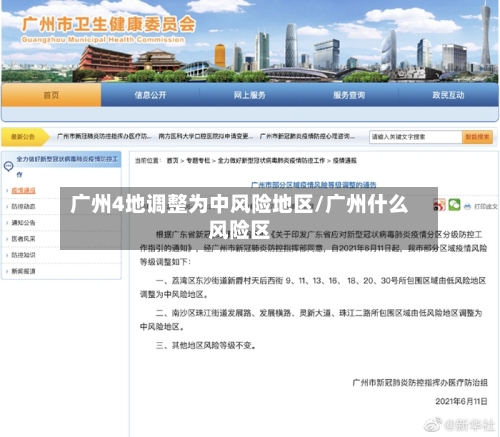Click breadcrumb link 专题专栏
500x437 pixels.
[x=198, y=161]
